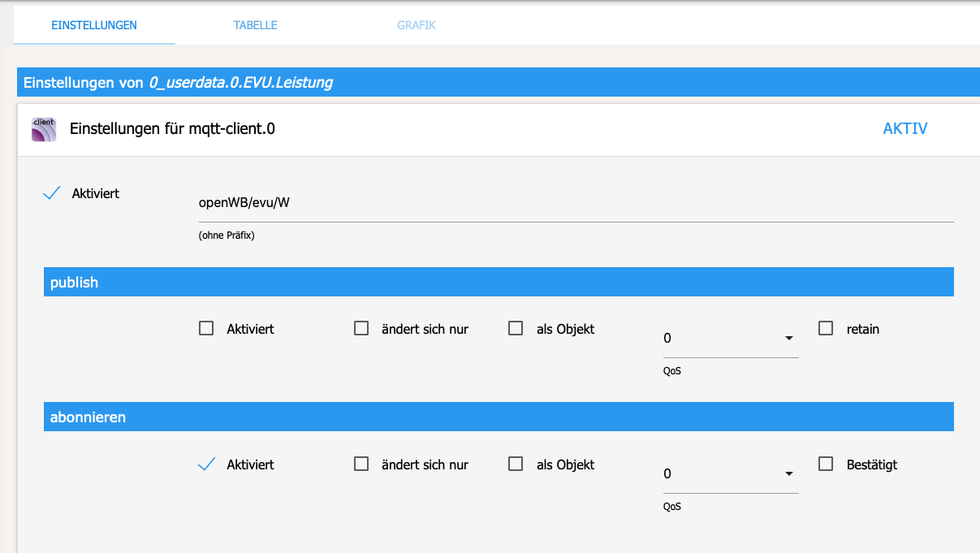Check abonnieren 'ändert sich nur' option

[x=361, y=464]
